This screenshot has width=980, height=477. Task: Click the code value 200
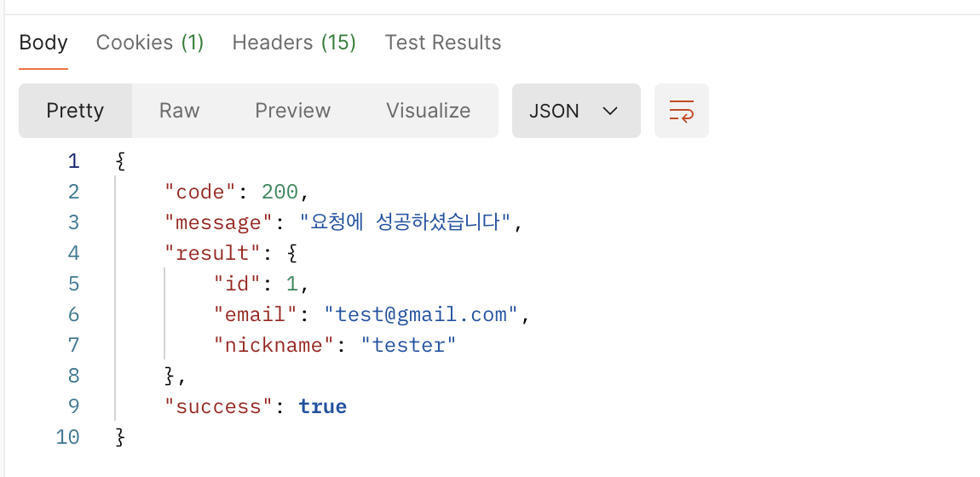(x=280, y=192)
